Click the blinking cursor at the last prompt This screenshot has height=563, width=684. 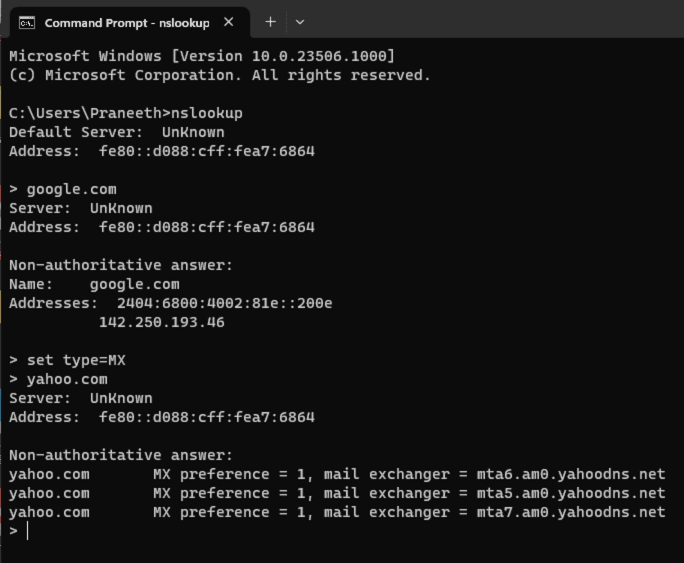click(x=28, y=531)
